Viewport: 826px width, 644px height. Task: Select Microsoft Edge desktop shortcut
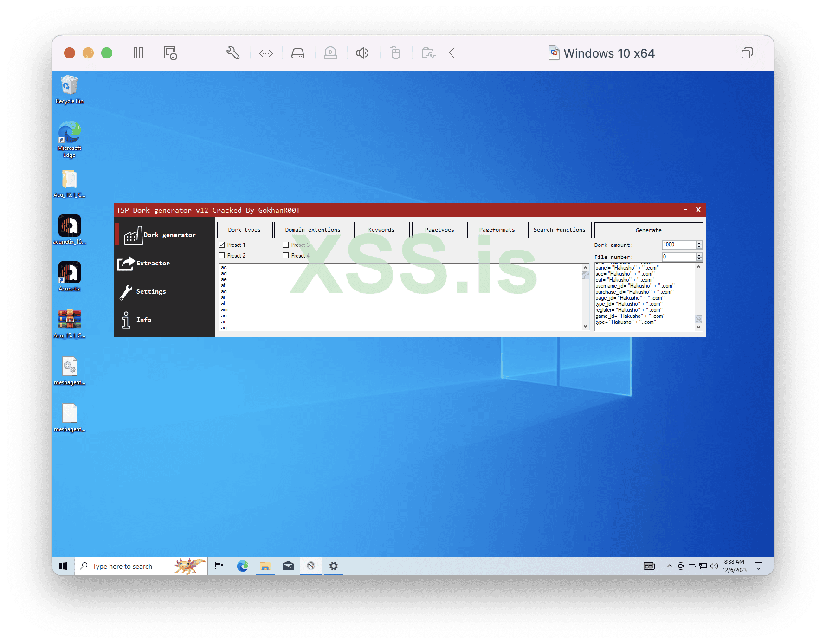70,139
